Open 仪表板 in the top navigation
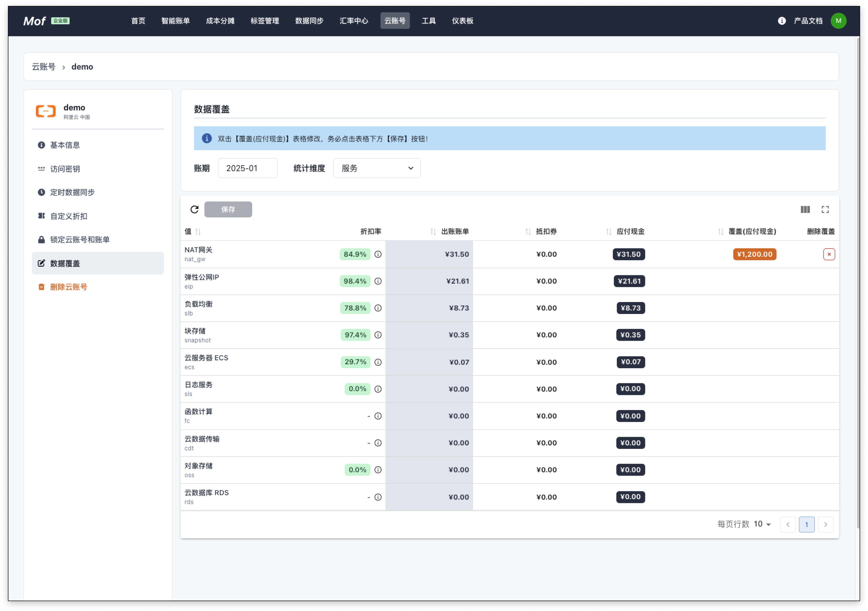 click(x=462, y=21)
